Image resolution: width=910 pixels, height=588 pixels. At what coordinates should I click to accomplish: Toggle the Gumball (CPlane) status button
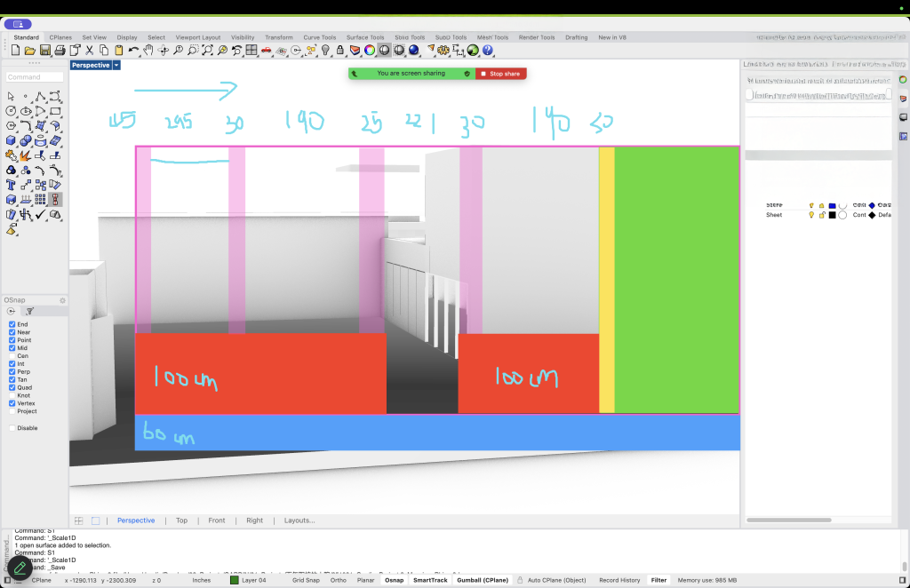coord(482,580)
